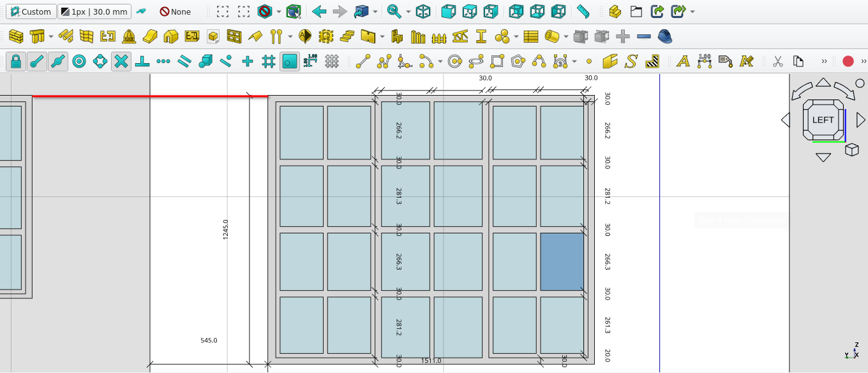Screen dimensions: 868x373
Task: Expand the structure tools dropdown arrow
Action: (51, 36)
